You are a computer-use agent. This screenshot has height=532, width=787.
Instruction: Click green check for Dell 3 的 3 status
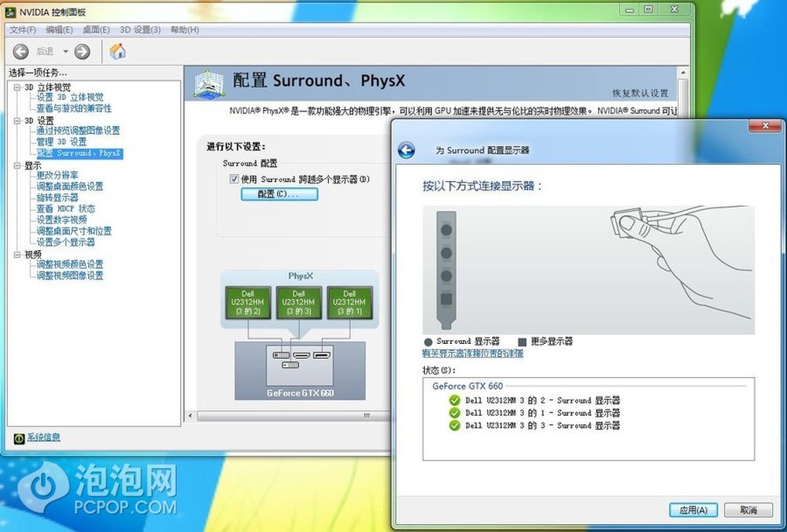(454, 426)
